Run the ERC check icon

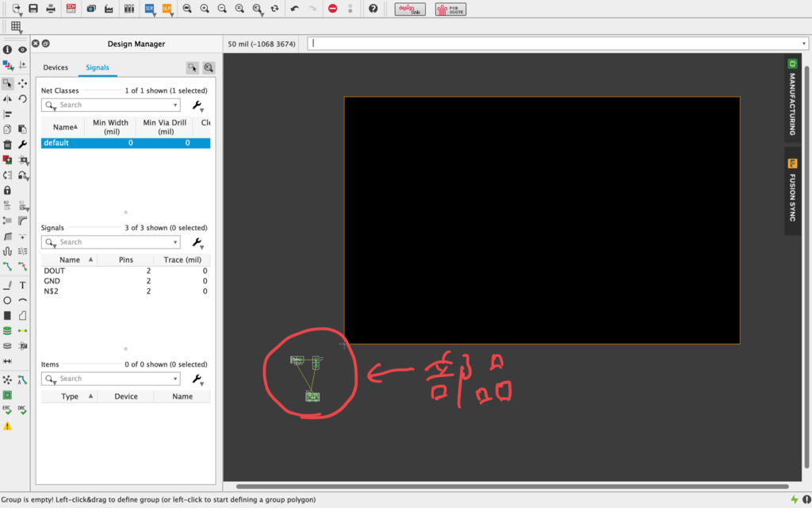7,410
